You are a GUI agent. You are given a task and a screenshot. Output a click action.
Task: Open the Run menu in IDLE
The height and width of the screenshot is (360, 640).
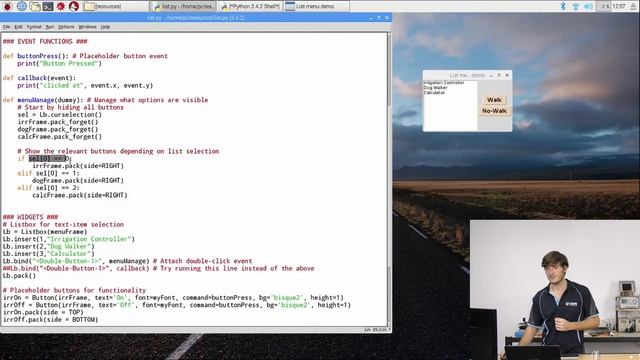(x=49, y=27)
